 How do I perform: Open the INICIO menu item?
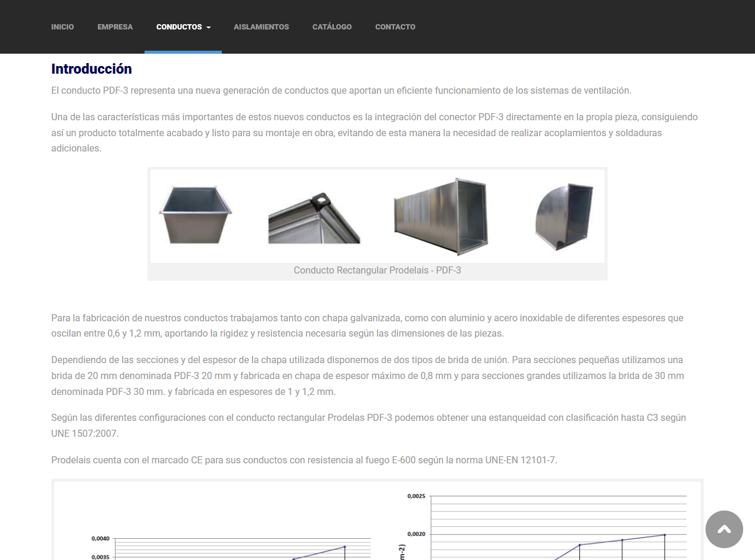coord(63,27)
